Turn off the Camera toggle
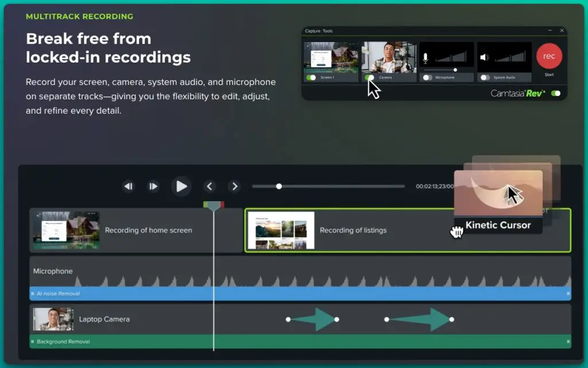This screenshot has width=588, height=368. 369,77
